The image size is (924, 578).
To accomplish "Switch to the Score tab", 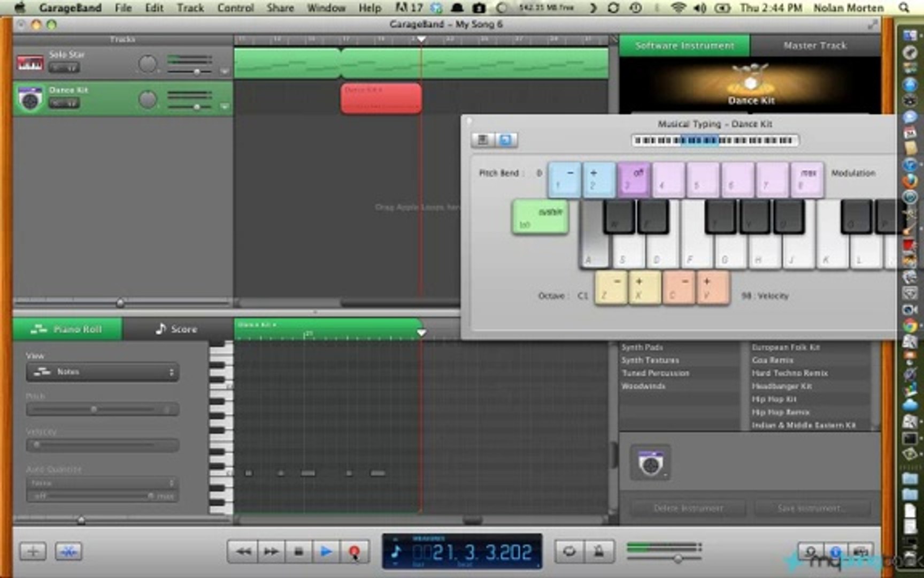I will tap(176, 329).
